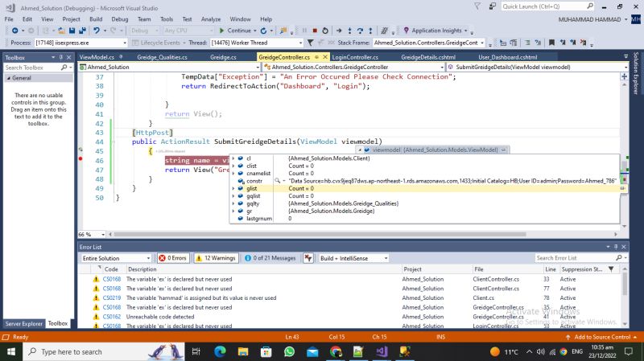644x361 pixels.
Task: Clear all bookmarks icon
Action: point(583,43)
